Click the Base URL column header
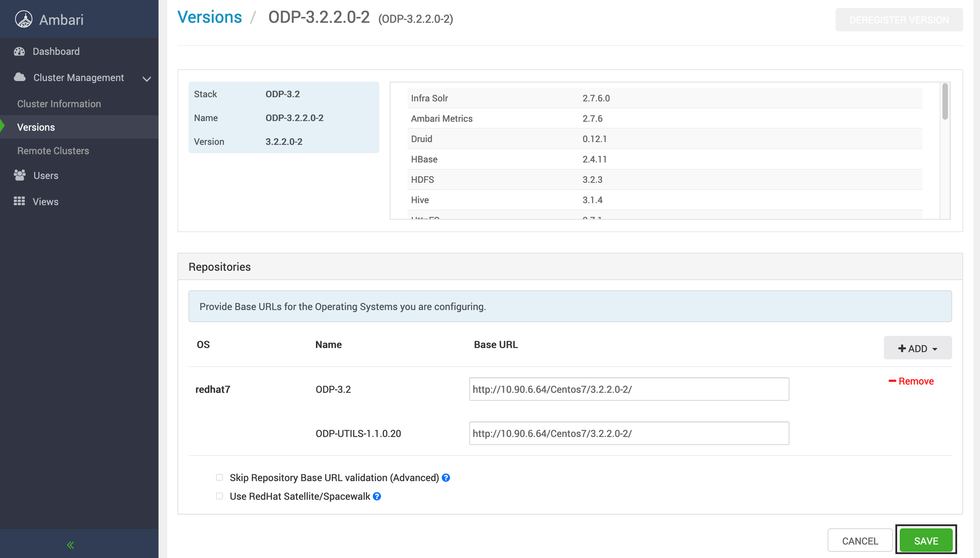Image resolution: width=980 pixels, height=558 pixels. click(496, 345)
